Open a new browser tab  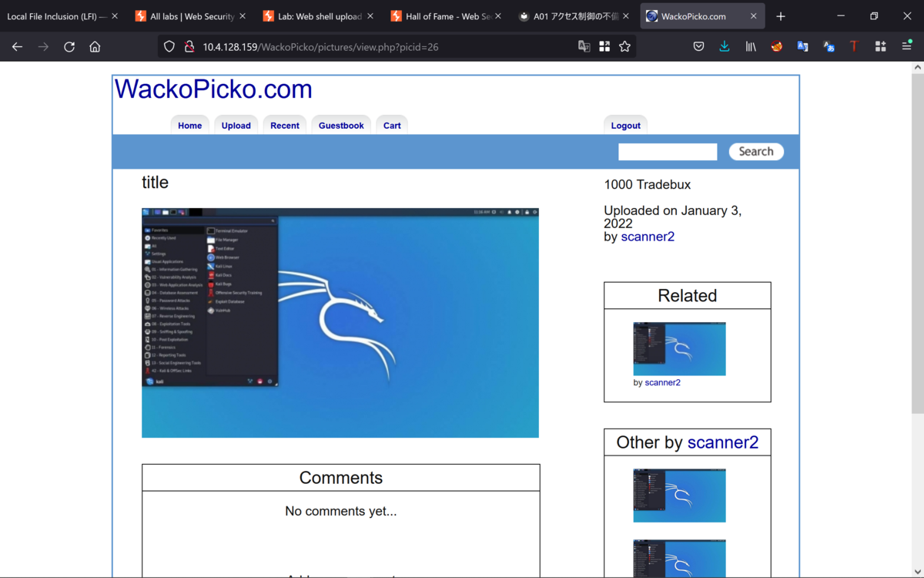[781, 16]
